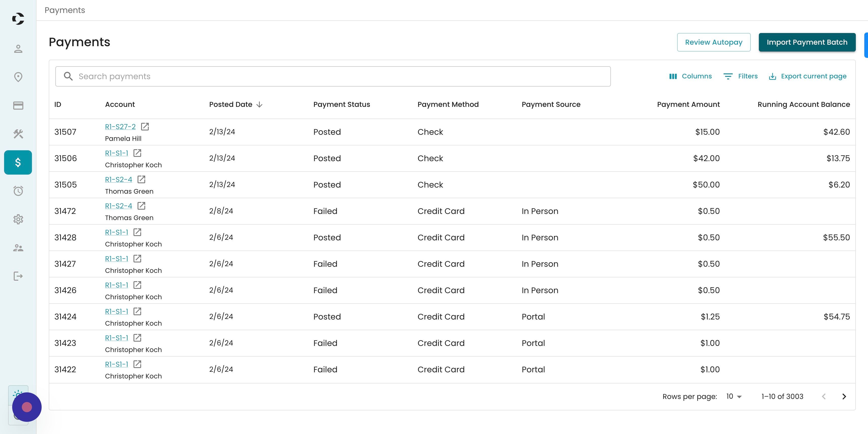868x434 pixels.
Task: Click the logout arrow sidebar icon
Action: [18, 276]
